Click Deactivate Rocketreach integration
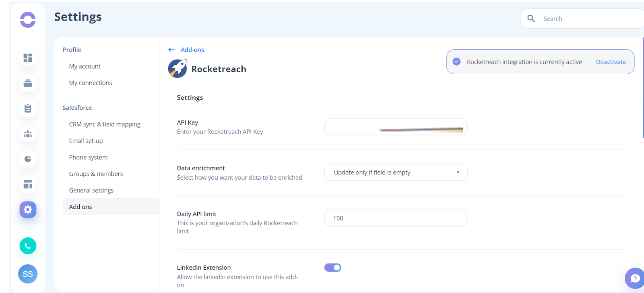This screenshot has width=644, height=293. (611, 62)
